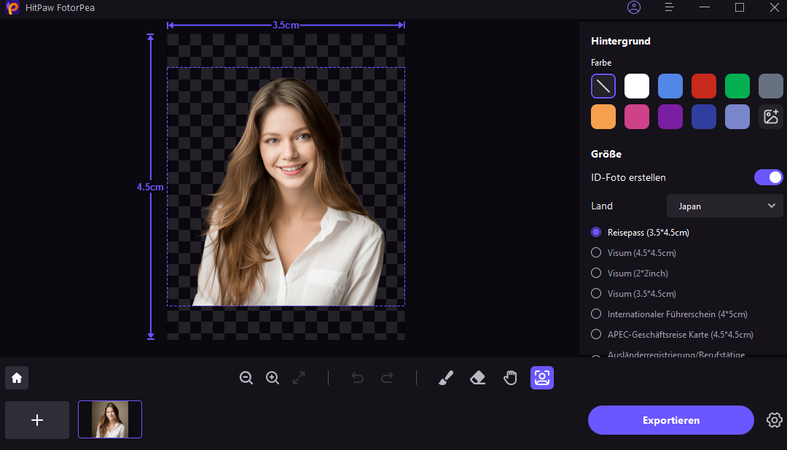Choose the lavender background swatch
The height and width of the screenshot is (450, 787).
(737, 117)
